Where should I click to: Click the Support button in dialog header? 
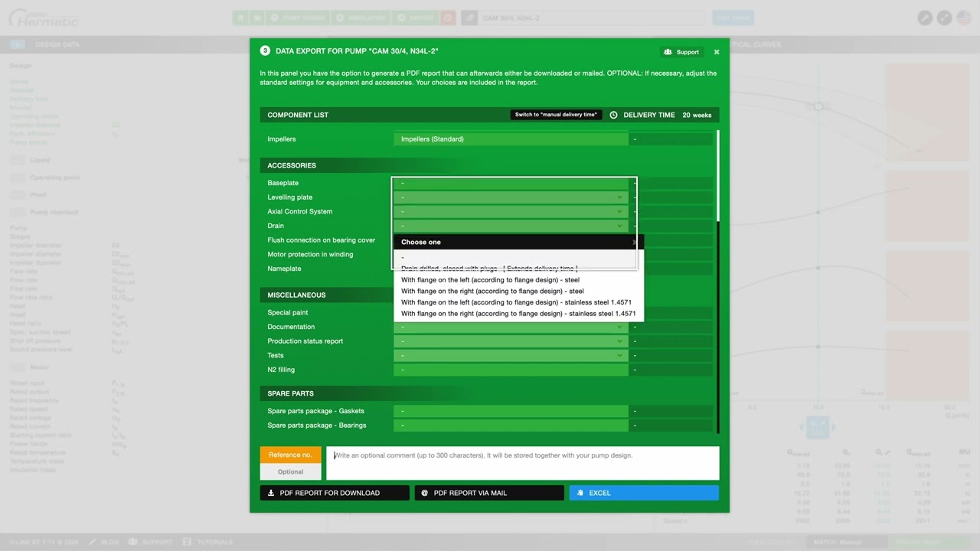[681, 52]
